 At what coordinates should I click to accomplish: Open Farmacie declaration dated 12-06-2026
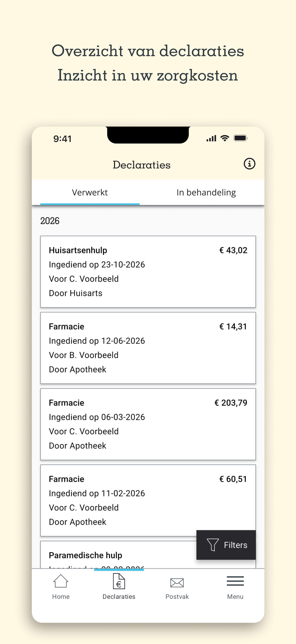(148, 348)
